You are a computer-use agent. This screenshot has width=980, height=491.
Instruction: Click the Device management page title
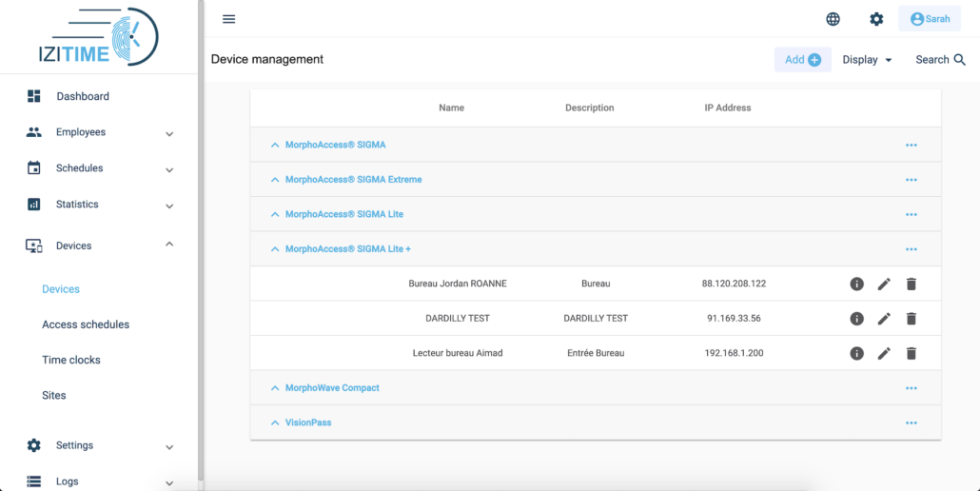pyautogui.click(x=266, y=59)
